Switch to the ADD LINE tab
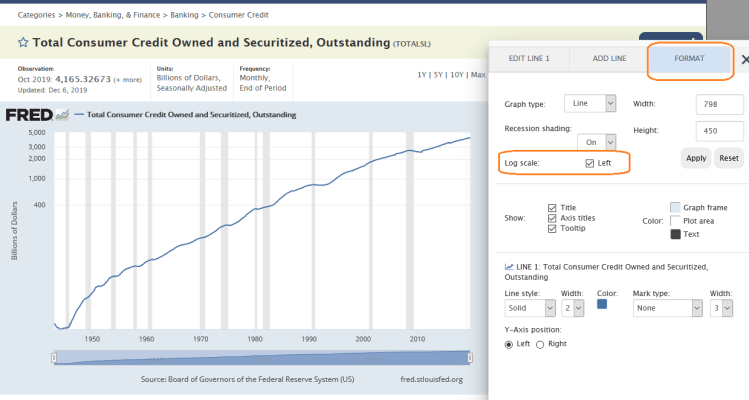The height and width of the screenshot is (400, 749). coord(609,59)
